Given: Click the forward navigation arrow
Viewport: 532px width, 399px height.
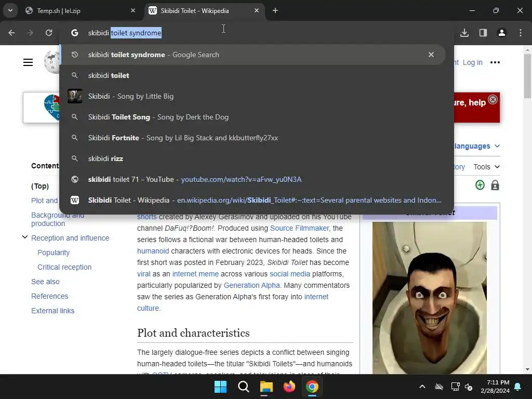Looking at the screenshot, I should (30, 33).
